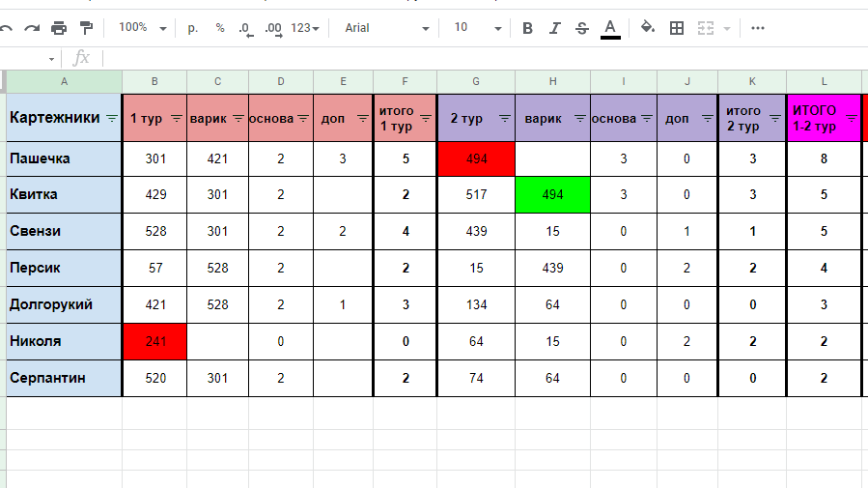Open filter icon for 1 тур column
The image size is (868, 488).
(x=177, y=118)
